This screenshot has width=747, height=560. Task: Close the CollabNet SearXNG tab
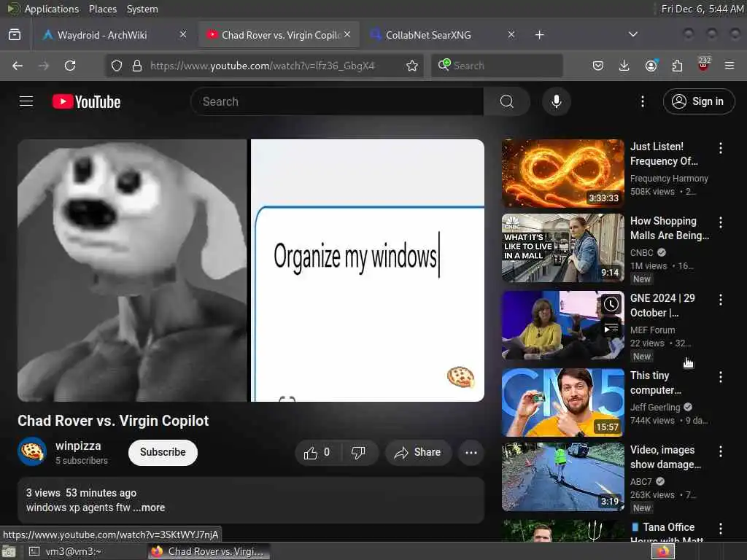coord(511,34)
